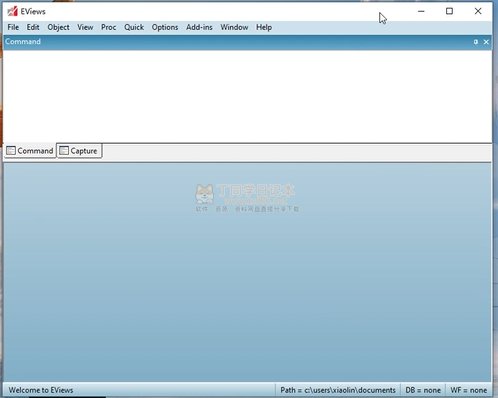Image resolution: width=498 pixels, height=398 pixels.
Task: Open the Quick menu
Action: point(134,27)
